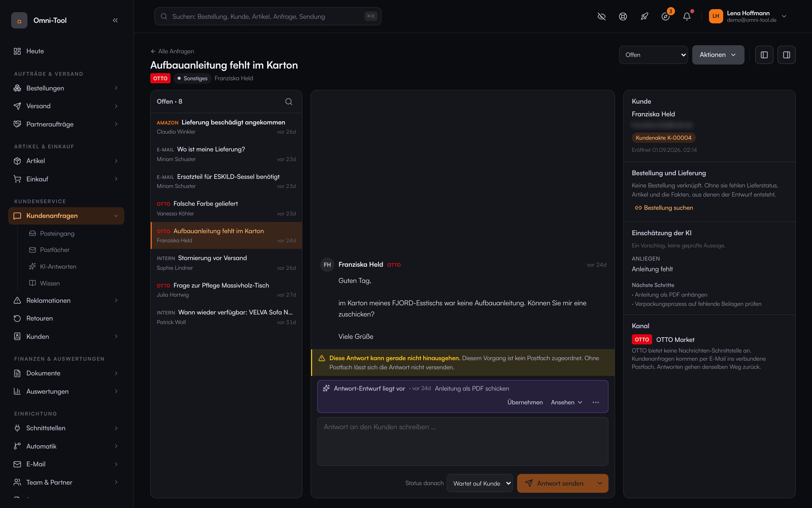Focus the reply text field
812x508 pixels.
point(462,441)
